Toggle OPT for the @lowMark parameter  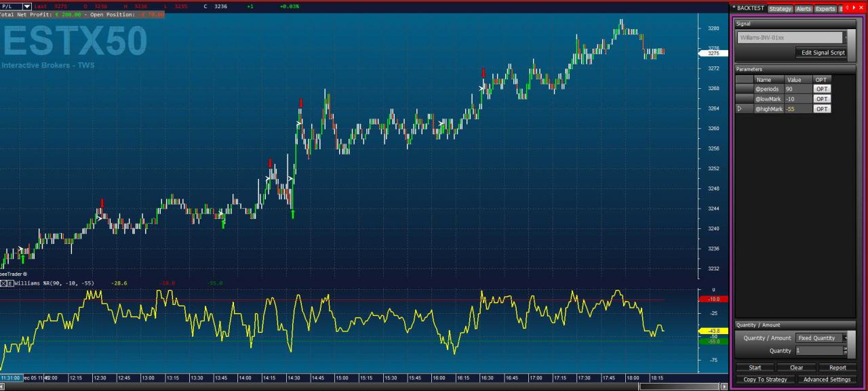tap(822, 99)
